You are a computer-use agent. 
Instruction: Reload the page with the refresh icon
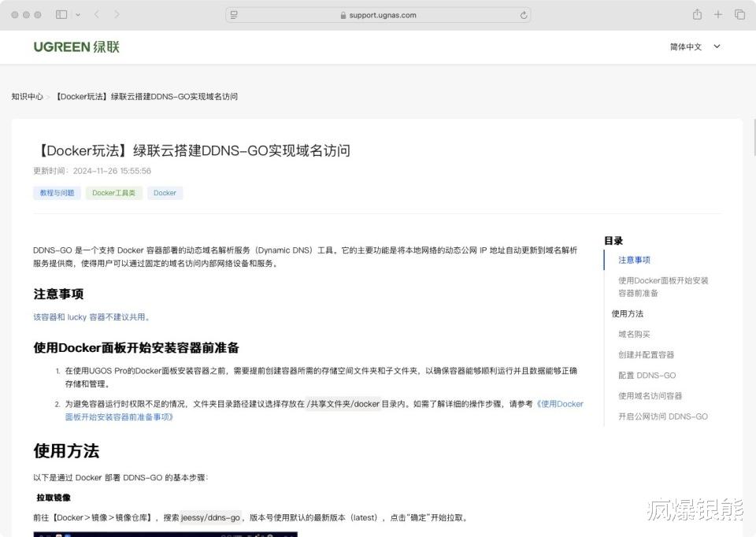tap(523, 16)
